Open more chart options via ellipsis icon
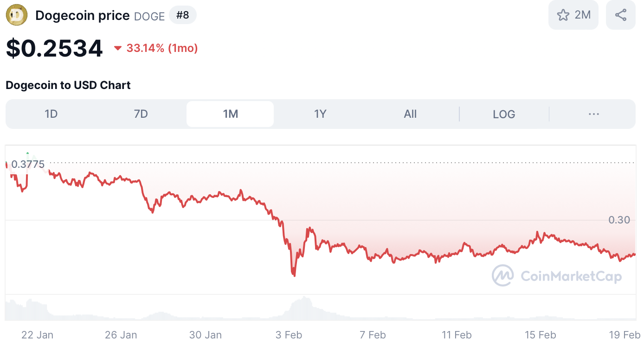This screenshot has height=344, width=644. pos(594,114)
